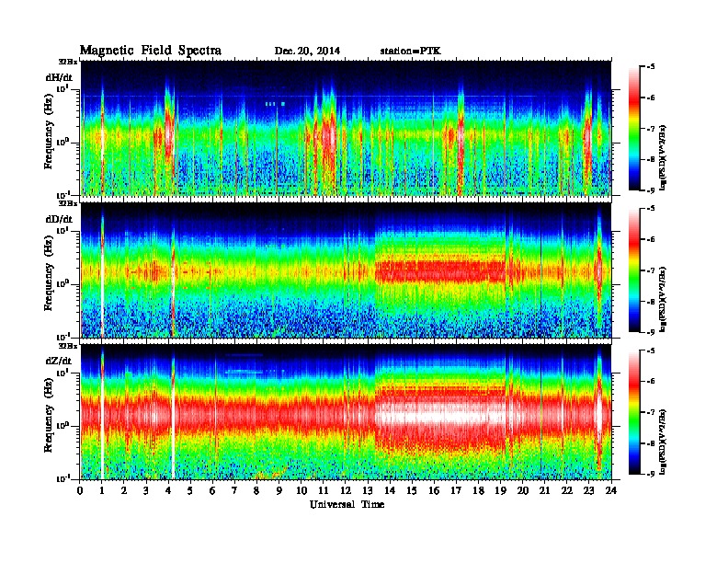
Task: Click the hour 10 tick label
Action: [301, 491]
